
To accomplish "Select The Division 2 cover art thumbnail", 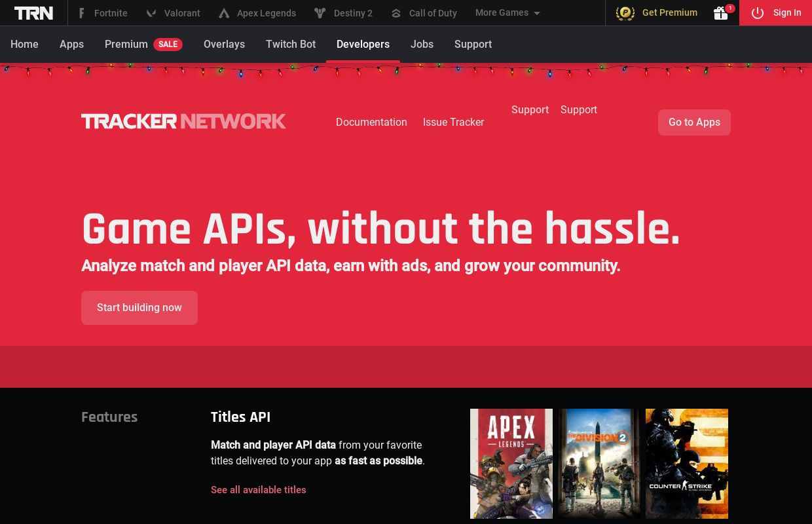I will click(599, 464).
